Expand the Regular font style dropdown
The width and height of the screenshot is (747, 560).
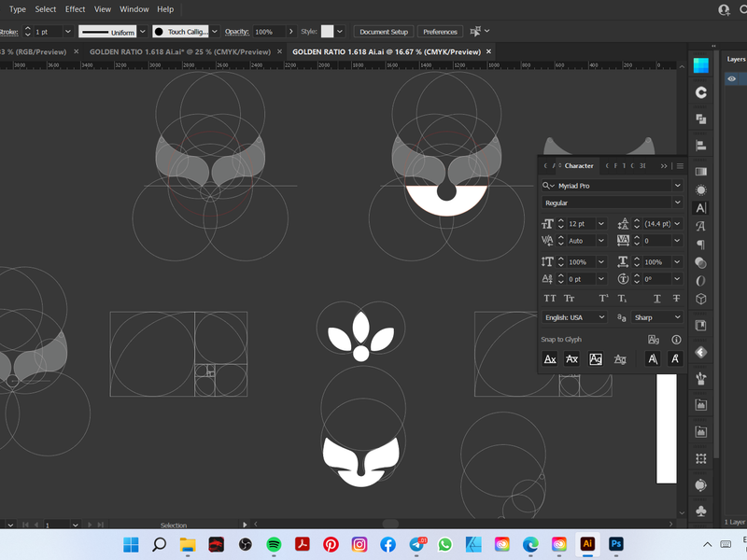click(677, 203)
